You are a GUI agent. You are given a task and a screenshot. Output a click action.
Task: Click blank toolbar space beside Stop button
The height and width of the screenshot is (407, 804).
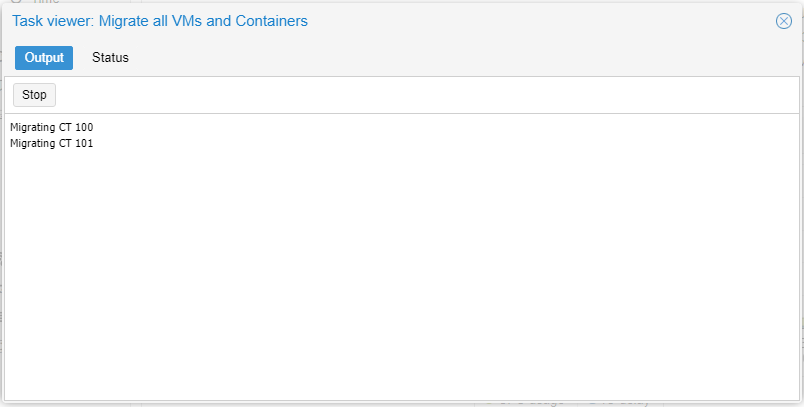(400, 95)
